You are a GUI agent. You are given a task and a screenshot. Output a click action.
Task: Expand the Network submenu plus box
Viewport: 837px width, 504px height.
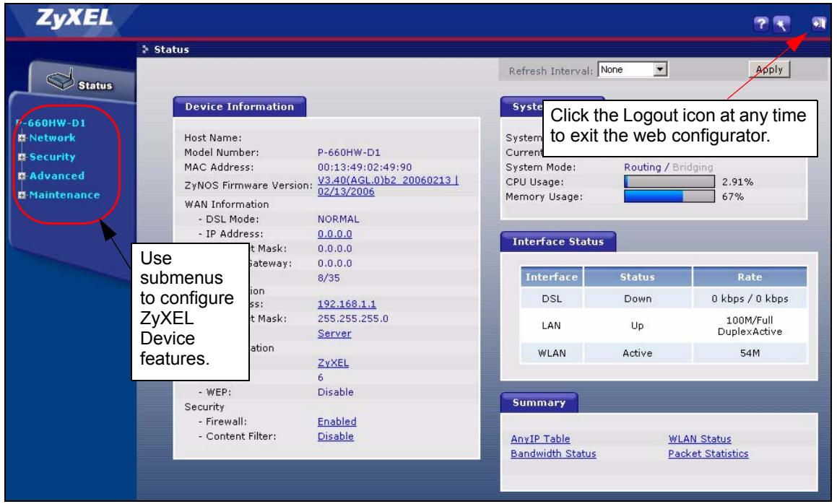22,138
